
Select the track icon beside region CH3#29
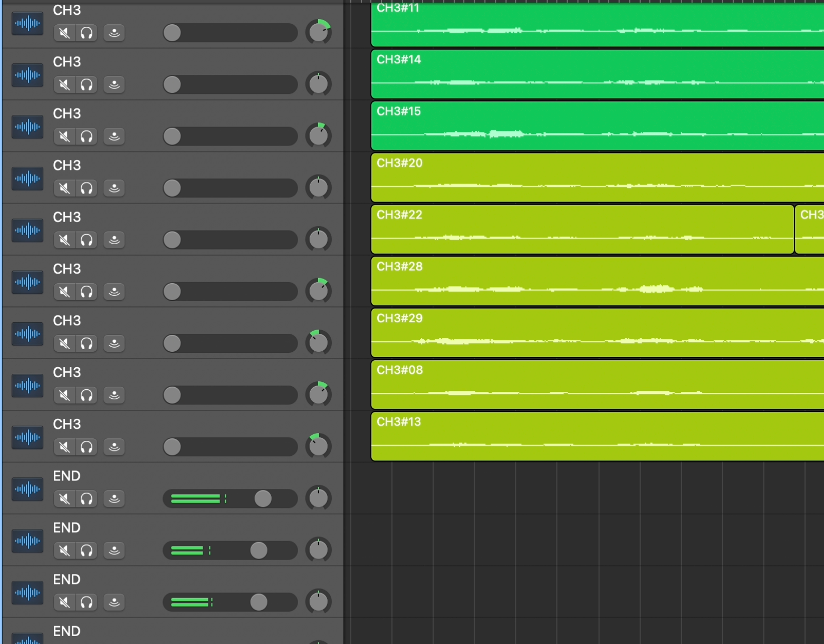point(27,334)
